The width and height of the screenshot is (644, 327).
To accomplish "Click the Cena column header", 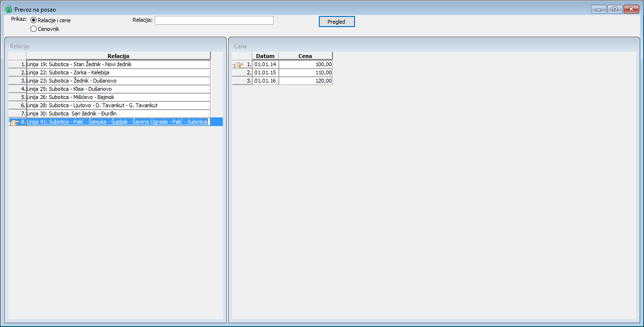I will pos(305,56).
